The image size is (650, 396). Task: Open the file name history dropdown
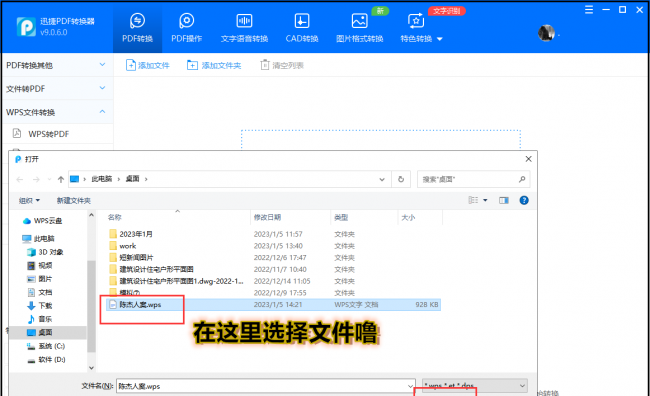410,386
